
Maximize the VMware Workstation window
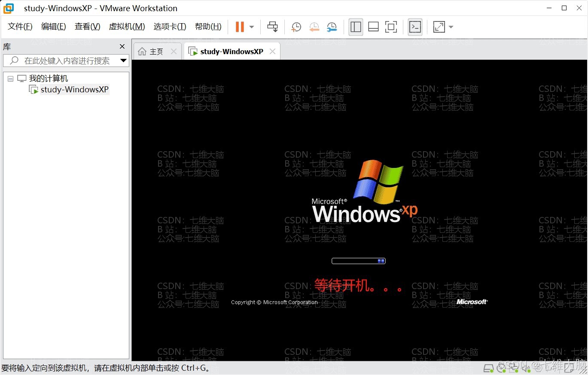tap(564, 8)
